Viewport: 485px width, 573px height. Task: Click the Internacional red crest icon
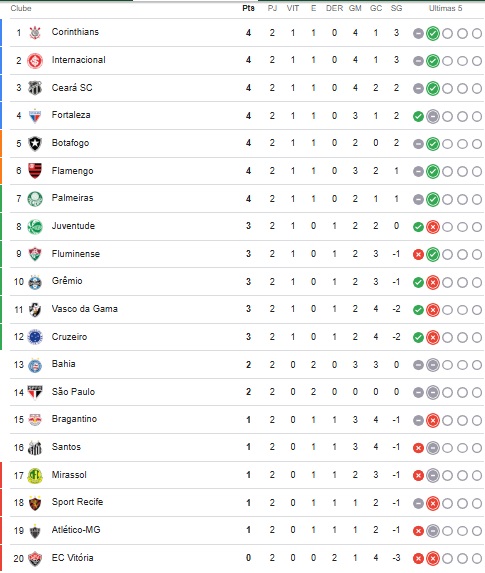coord(35,60)
